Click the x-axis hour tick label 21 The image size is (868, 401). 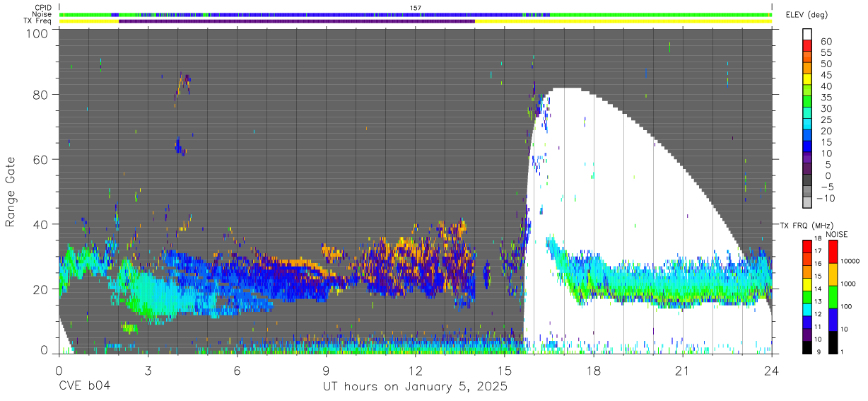point(683,371)
